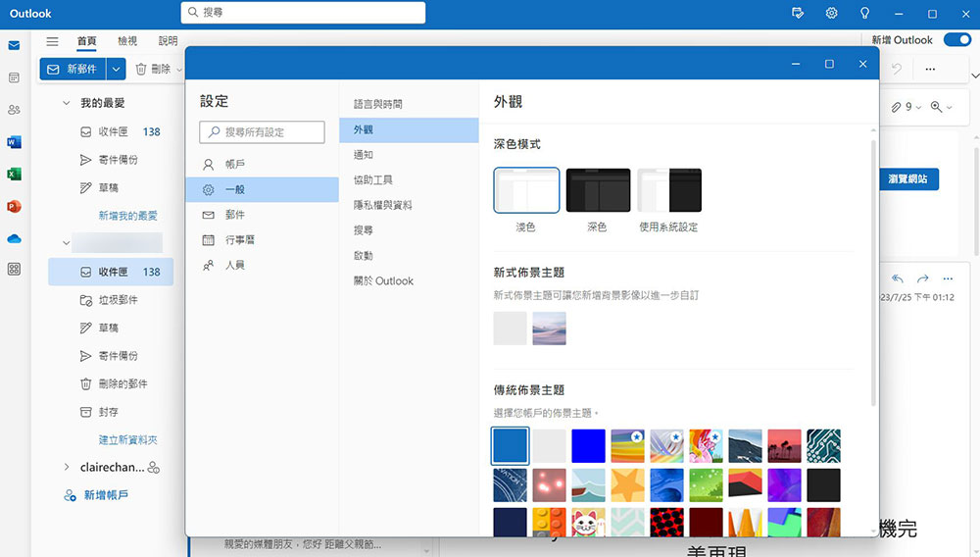Choose the light gray classic theme swatch

[550, 446]
